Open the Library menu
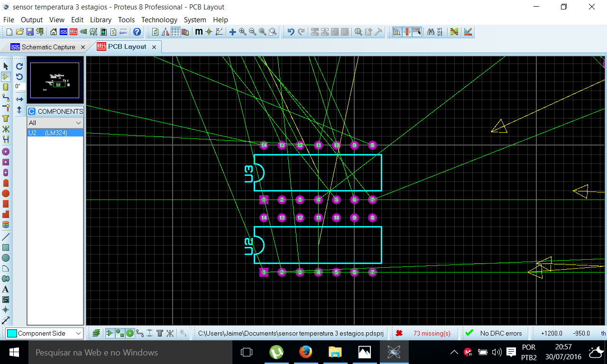 pyautogui.click(x=101, y=20)
